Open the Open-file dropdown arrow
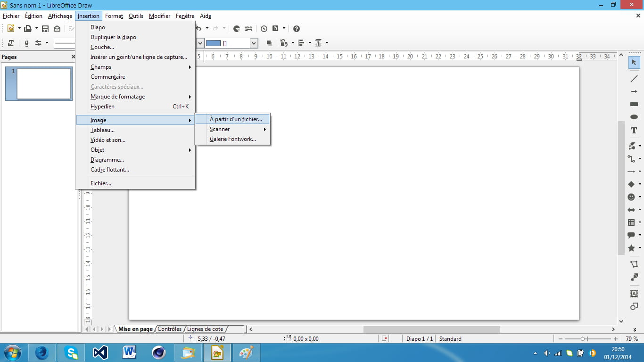 pos(36,28)
